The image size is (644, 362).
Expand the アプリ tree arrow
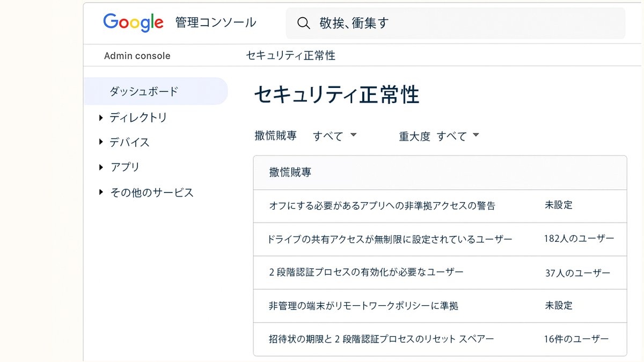coord(101,167)
